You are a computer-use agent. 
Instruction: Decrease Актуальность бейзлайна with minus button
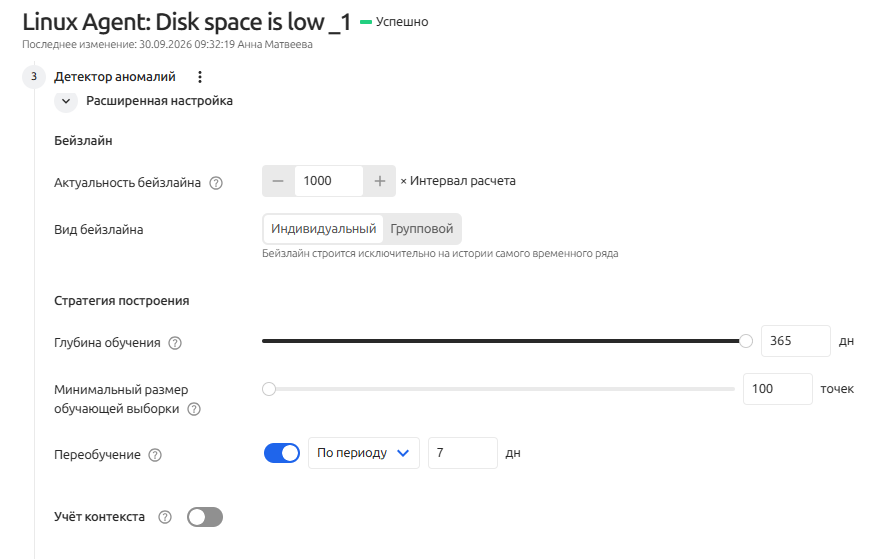[278, 181]
